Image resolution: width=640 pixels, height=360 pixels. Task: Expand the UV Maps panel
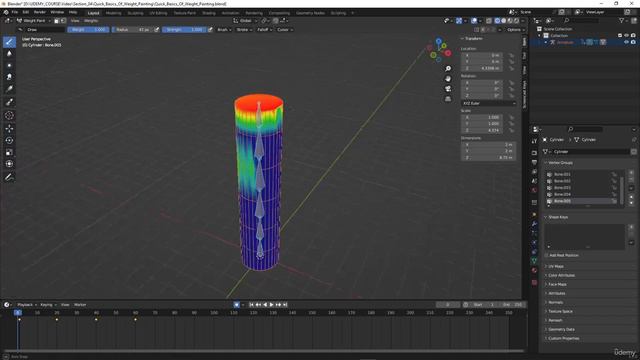pyautogui.click(x=556, y=266)
